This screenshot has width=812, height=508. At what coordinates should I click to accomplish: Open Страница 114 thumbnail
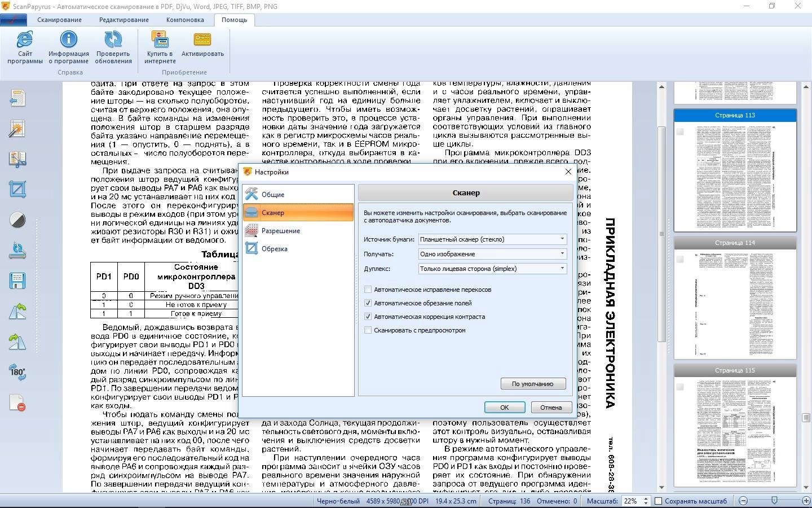click(x=735, y=298)
